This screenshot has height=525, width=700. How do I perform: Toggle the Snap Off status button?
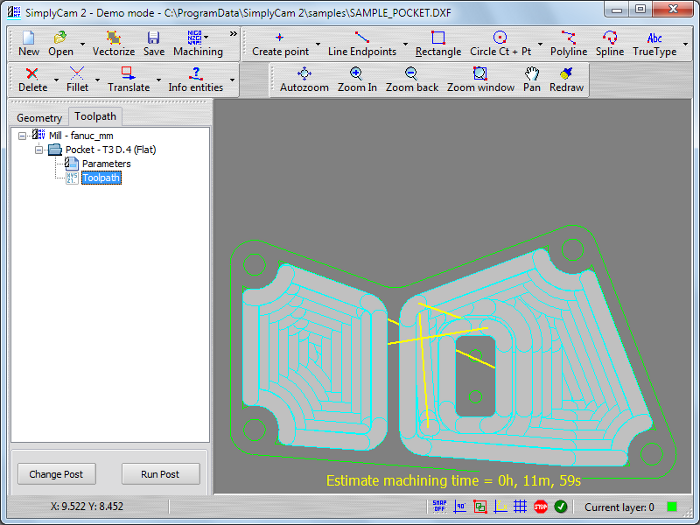click(x=439, y=507)
